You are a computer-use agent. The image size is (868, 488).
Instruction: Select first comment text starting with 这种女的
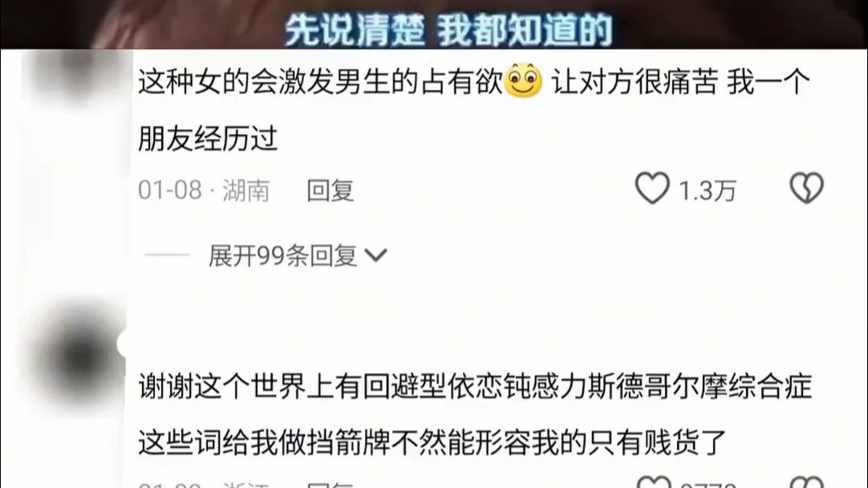474,110
